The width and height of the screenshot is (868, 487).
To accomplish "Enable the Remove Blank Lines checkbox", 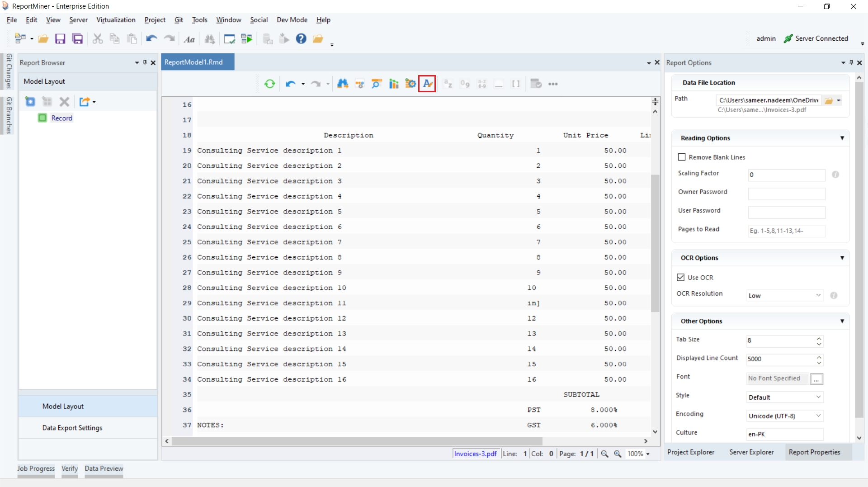I will point(682,157).
